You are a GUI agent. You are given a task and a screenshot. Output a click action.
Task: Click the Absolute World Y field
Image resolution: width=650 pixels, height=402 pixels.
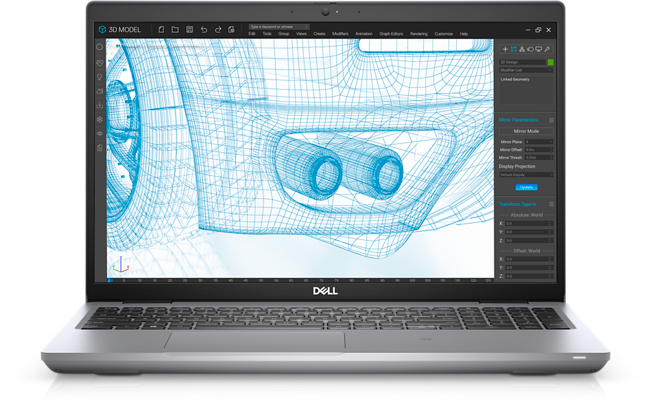[x=529, y=232]
